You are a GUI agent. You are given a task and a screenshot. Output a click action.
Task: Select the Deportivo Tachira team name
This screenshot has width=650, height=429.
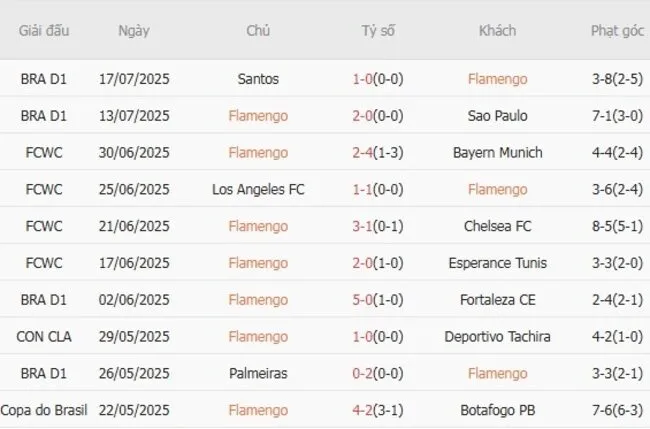point(497,337)
